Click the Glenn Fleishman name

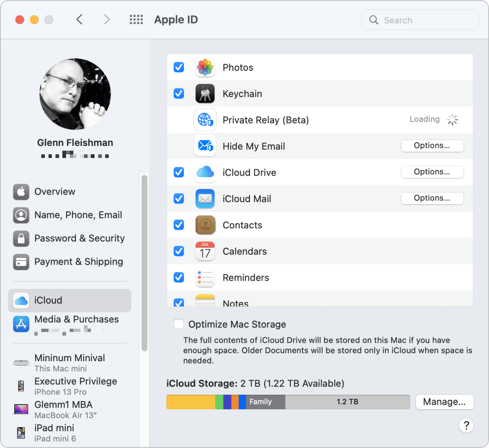[75, 143]
